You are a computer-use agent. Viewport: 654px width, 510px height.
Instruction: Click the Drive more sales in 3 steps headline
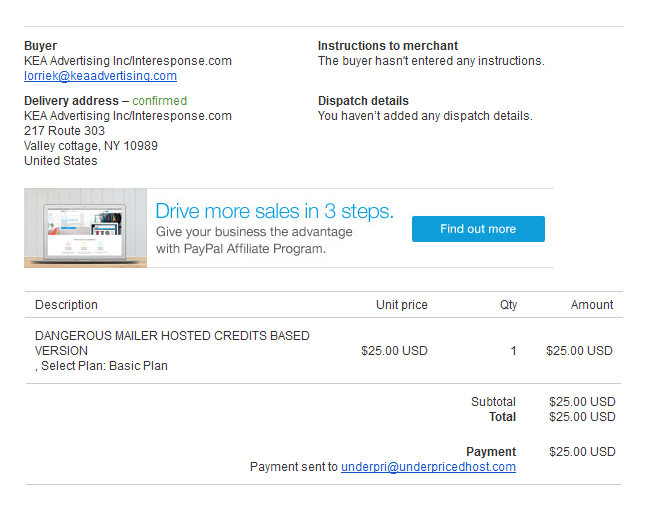point(274,211)
